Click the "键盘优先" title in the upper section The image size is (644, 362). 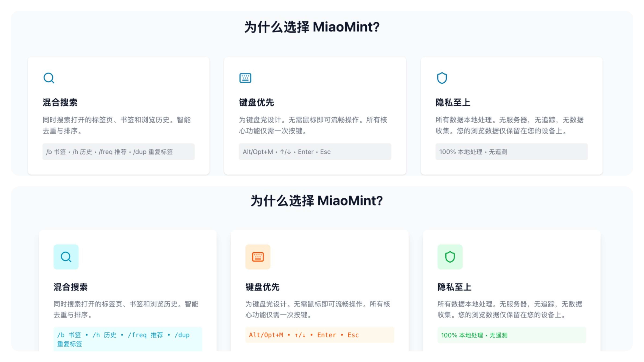click(x=257, y=102)
